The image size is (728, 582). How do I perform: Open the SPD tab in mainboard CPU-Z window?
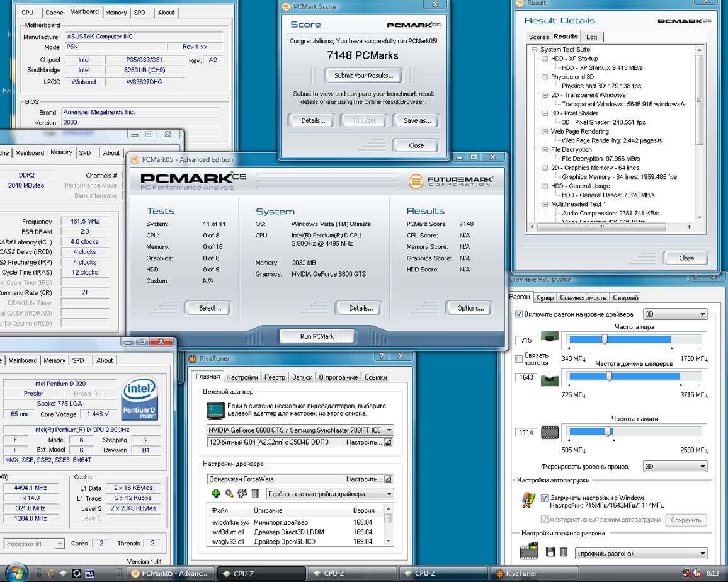coord(139,13)
